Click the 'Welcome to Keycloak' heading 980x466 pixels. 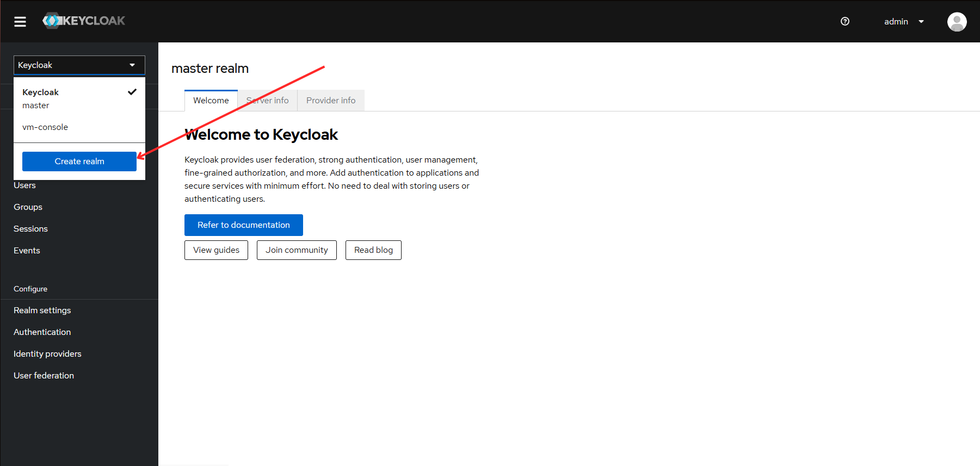(261, 135)
